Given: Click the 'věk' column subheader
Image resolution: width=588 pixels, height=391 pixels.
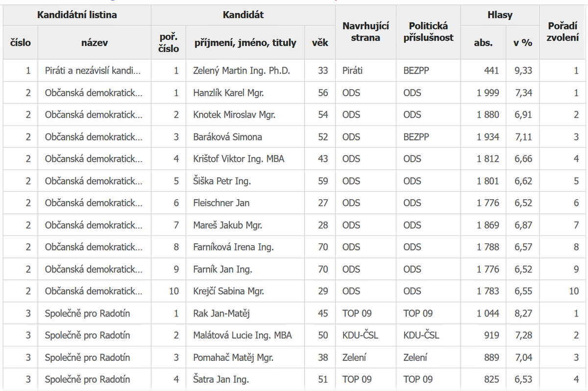Looking at the screenshot, I should [320, 43].
